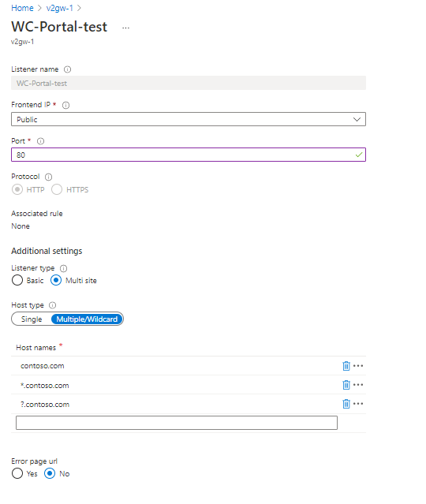Choose No for Error page url
This screenshot has height=504, width=426.
(x=50, y=473)
